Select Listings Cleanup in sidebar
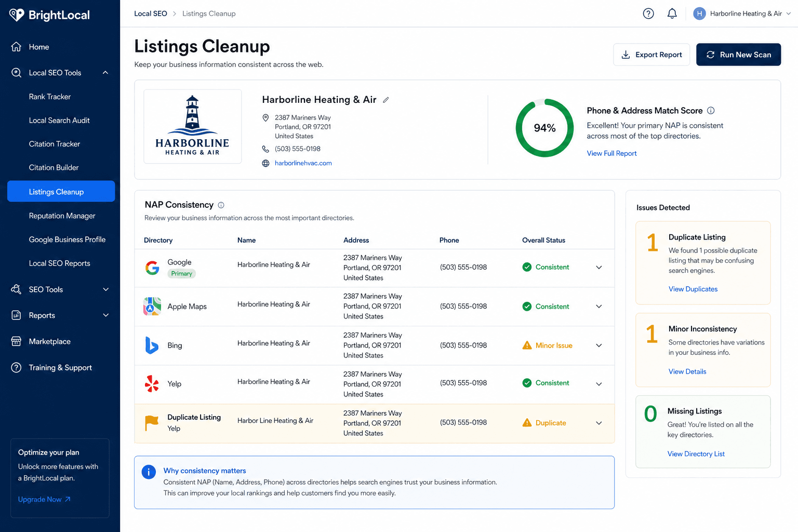The height and width of the screenshot is (532, 798). tap(61, 191)
